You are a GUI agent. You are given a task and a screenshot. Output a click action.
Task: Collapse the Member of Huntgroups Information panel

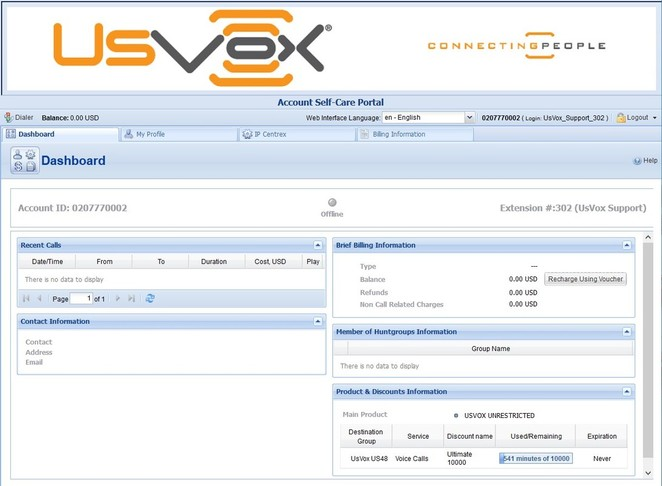pyautogui.click(x=627, y=332)
